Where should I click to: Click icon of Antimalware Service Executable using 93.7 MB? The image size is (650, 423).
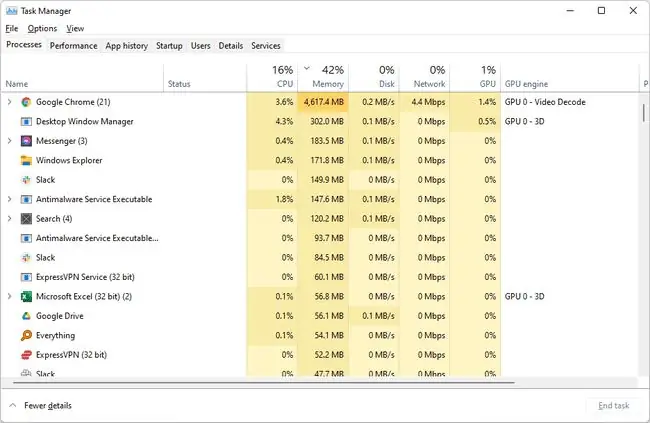pos(26,238)
